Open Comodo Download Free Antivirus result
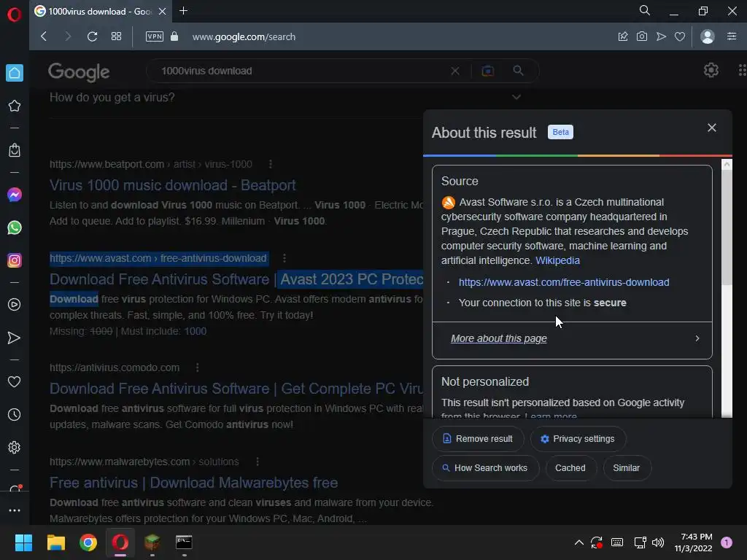This screenshot has width=747, height=560. pyautogui.click(x=236, y=389)
